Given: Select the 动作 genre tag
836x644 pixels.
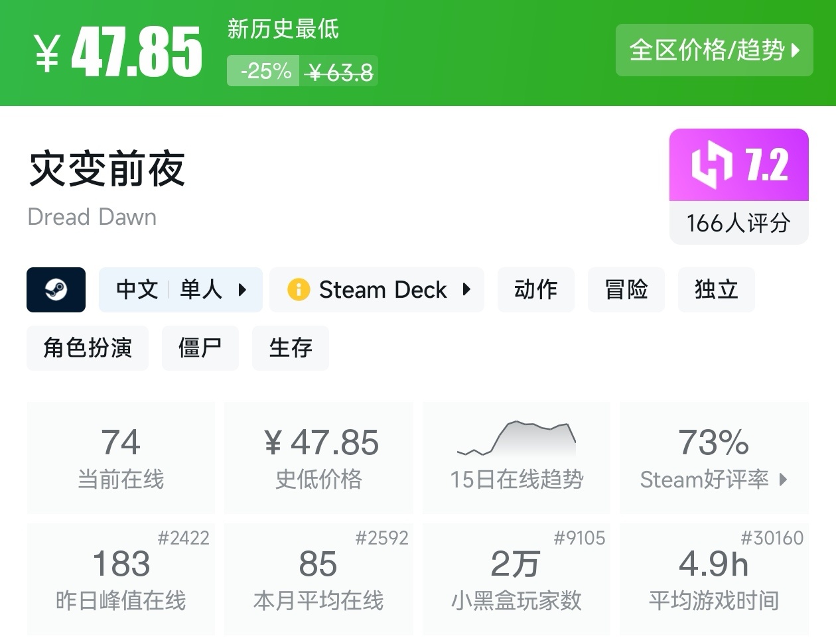Looking at the screenshot, I should [x=535, y=290].
